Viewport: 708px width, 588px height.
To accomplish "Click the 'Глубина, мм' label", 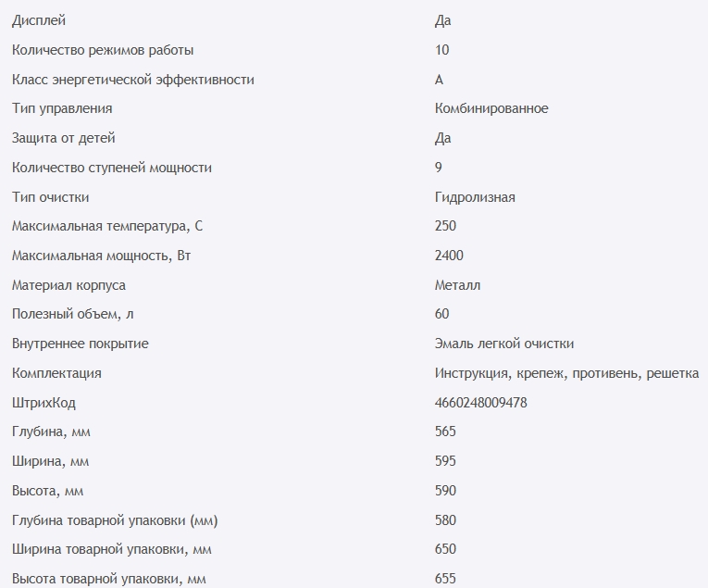I will pyautogui.click(x=51, y=432).
